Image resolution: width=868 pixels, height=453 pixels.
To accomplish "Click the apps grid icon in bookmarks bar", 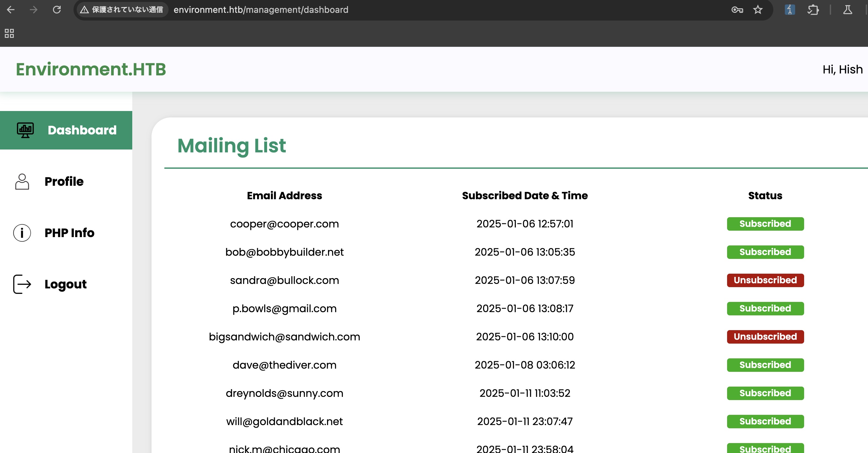I will 9,33.
